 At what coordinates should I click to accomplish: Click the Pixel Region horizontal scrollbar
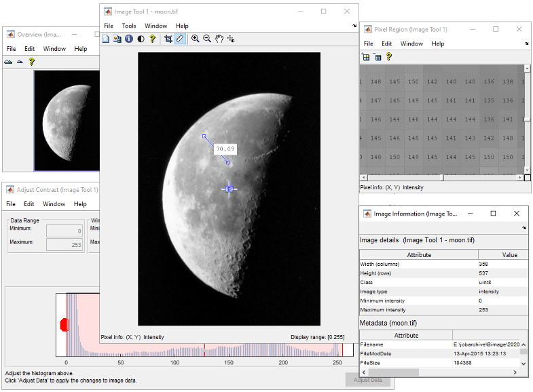click(x=407, y=178)
